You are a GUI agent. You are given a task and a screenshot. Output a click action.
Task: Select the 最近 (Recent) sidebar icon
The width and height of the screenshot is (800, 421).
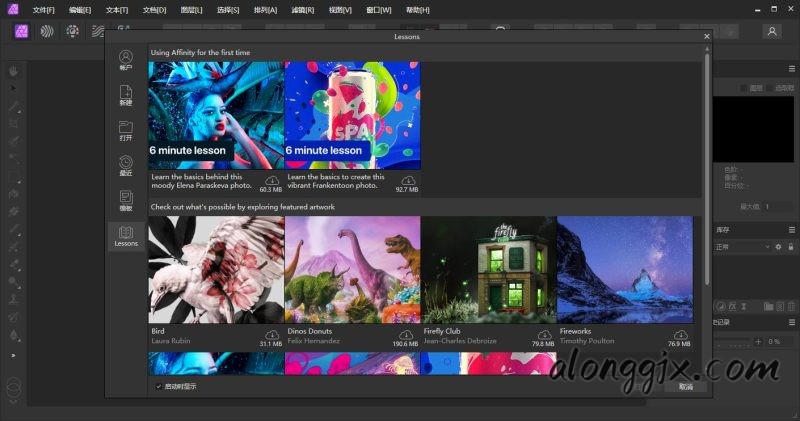tap(126, 164)
